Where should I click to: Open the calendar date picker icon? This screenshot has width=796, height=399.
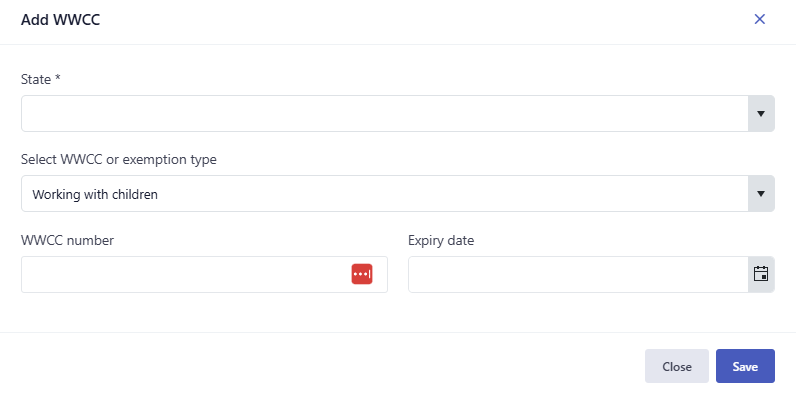tap(761, 274)
